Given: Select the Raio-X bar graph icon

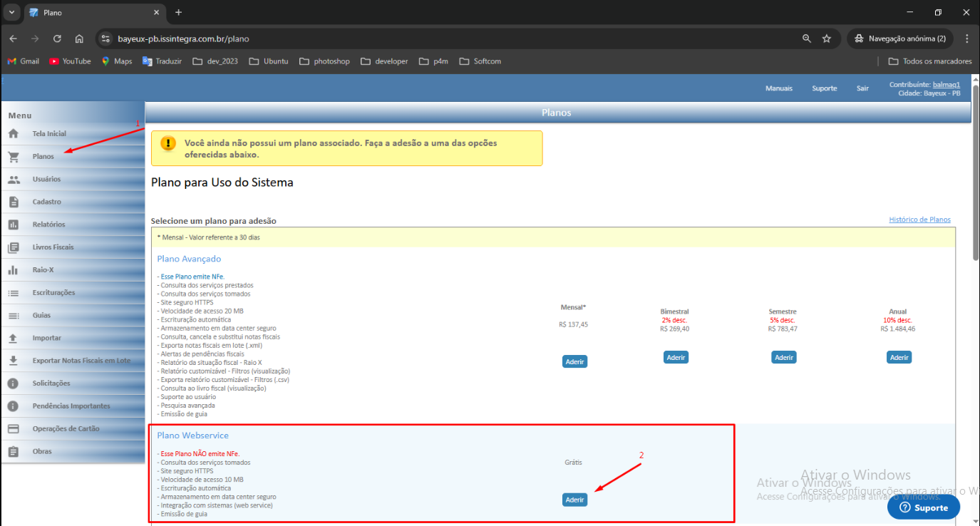Looking at the screenshot, I should [x=13, y=269].
